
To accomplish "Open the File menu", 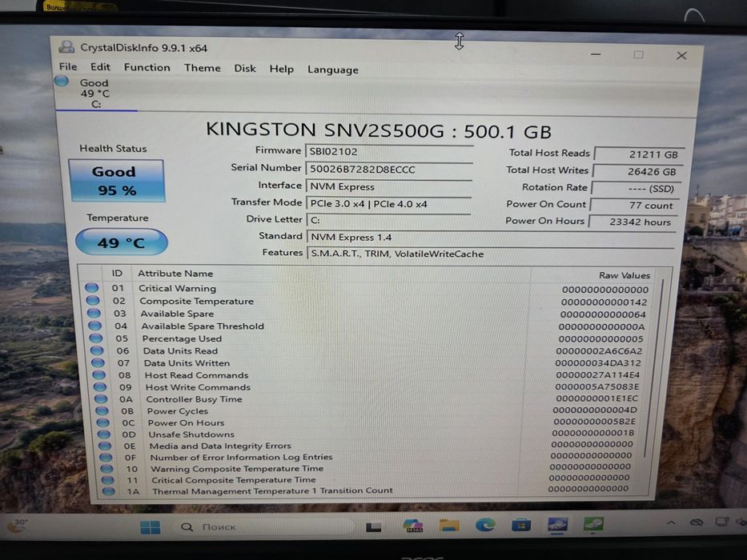I will pyautogui.click(x=67, y=66).
